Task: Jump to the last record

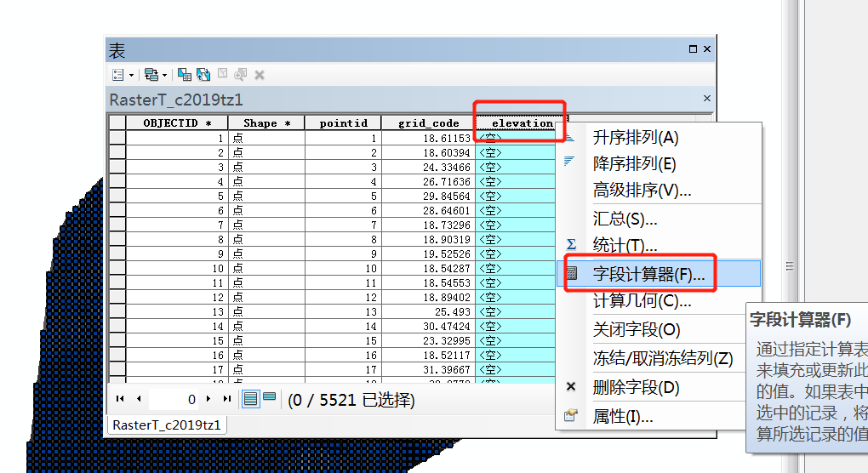Action: coord(226,399)
